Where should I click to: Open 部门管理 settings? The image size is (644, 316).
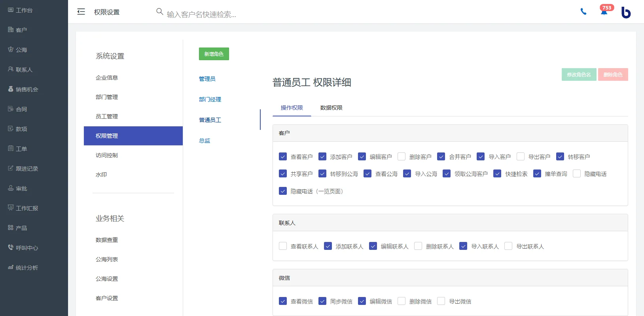point(107,97)
